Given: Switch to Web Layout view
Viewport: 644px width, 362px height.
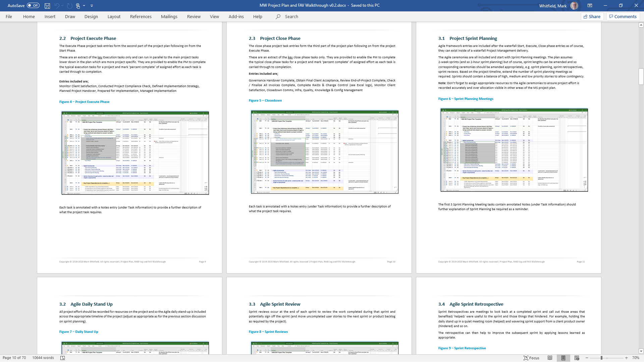Looking at the screenshot, I should click(x=577, y=358).
